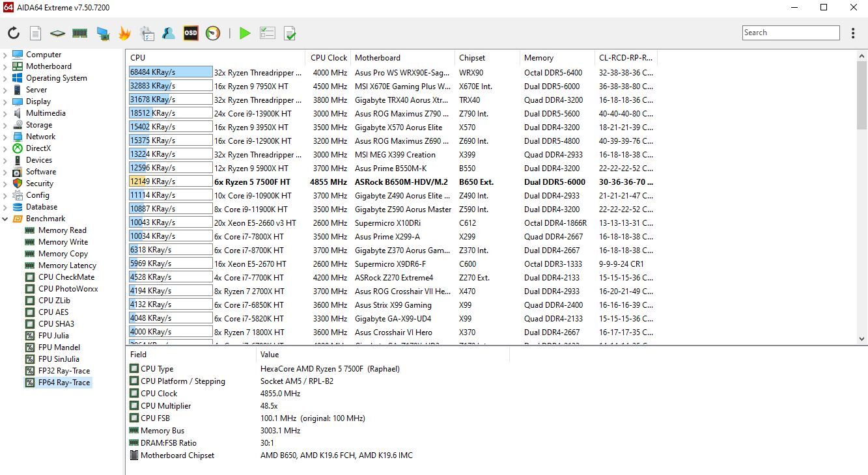Expand the Devices tree node
The width and height of the screenshot is (868, 475).
pyautogui.click(x=5, y=160)
